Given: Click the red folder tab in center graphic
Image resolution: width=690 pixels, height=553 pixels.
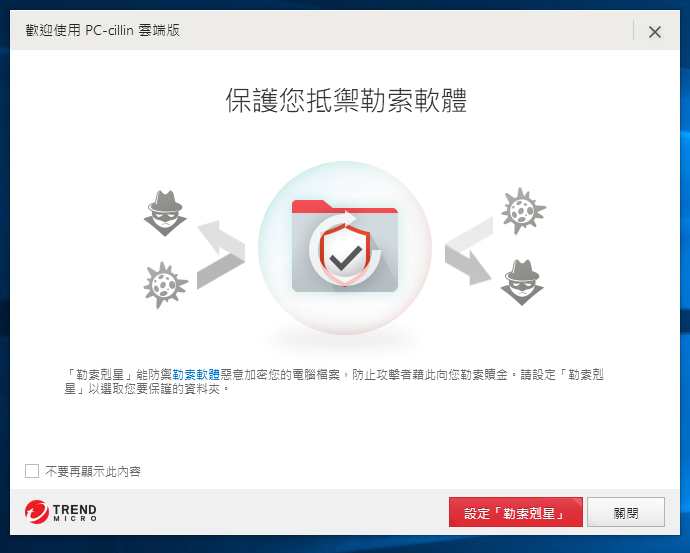Looking at the screenshot, I should point(345,206).
